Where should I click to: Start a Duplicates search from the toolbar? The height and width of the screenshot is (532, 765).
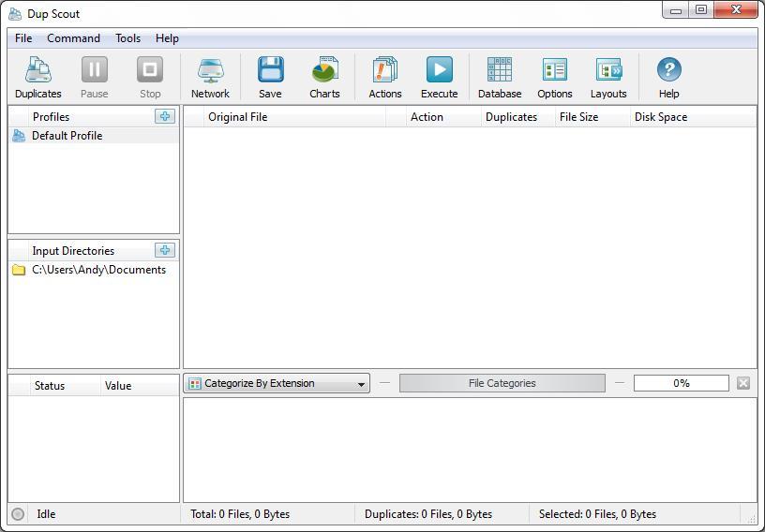point(38,78)
